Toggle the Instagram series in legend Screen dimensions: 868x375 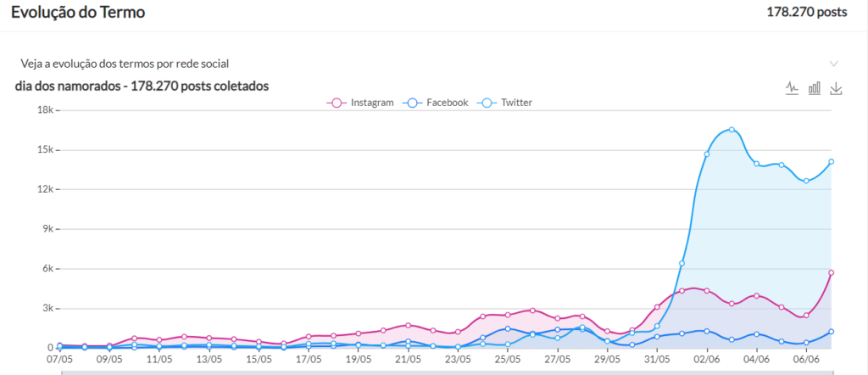click(361, 103)
